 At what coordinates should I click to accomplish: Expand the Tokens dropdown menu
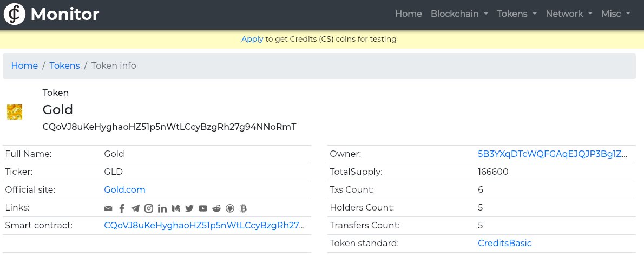coord(517,14)
